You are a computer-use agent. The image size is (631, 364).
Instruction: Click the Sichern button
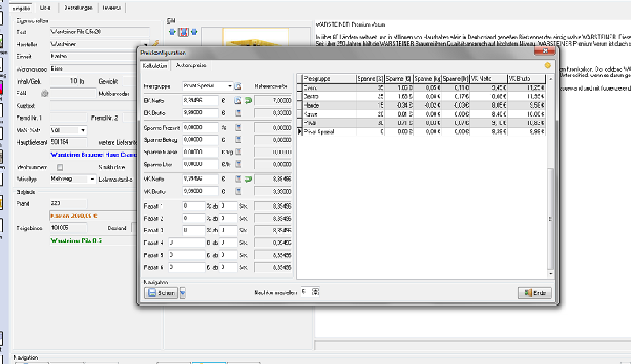[x=162, y=293]
